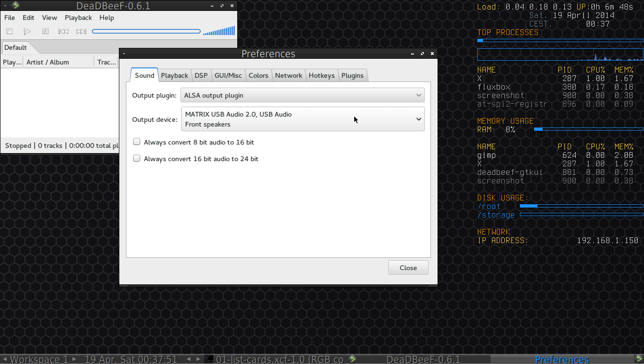This screenshot has width=644, height=364.
Task: Click the /storage disk usage label
Action: (x=496, y=215)
